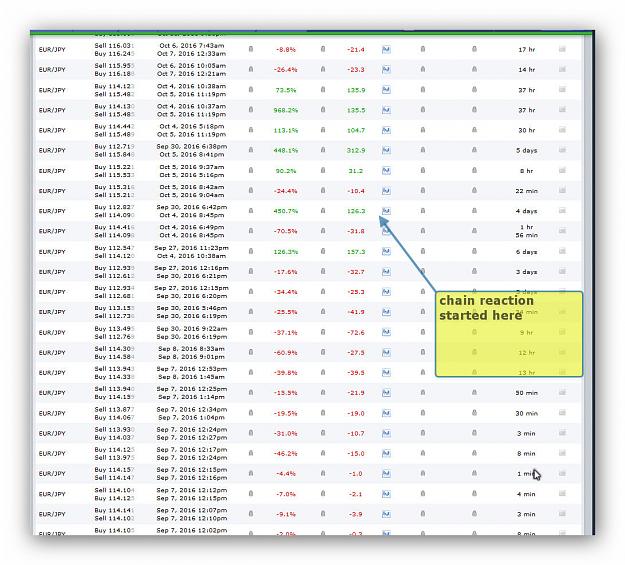Screen dimensions: 625x565
Task: Select the 312.9 pips value
Action: (x=356, y=150)
